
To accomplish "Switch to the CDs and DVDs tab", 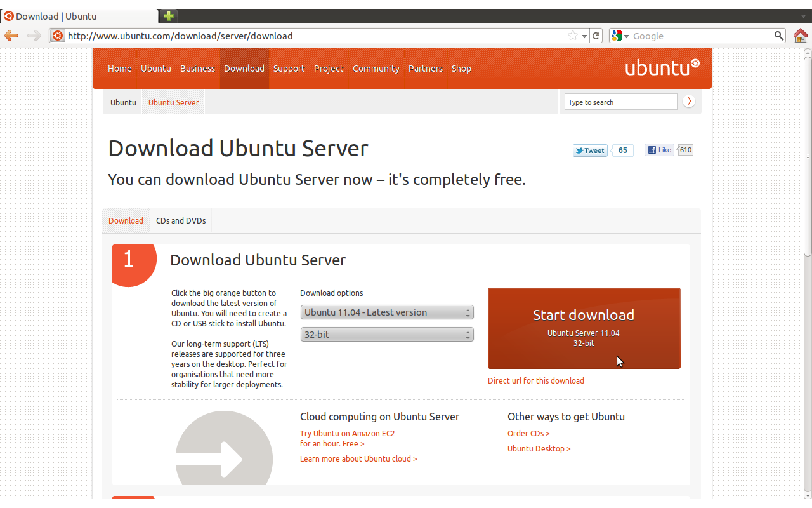I will pos(181,221).
